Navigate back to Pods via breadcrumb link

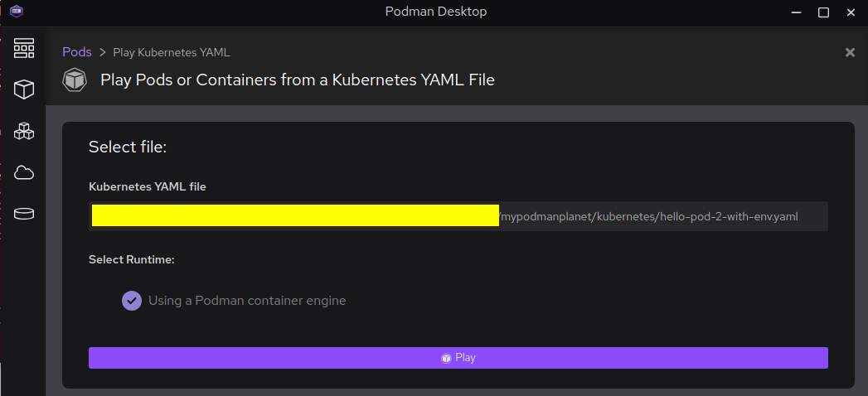tap(77, 52)
